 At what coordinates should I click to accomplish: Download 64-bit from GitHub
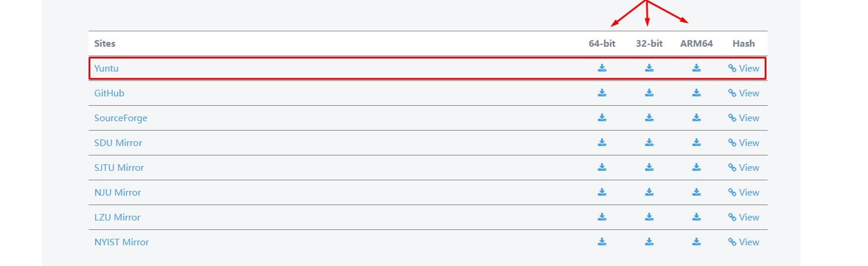(602, 93)
